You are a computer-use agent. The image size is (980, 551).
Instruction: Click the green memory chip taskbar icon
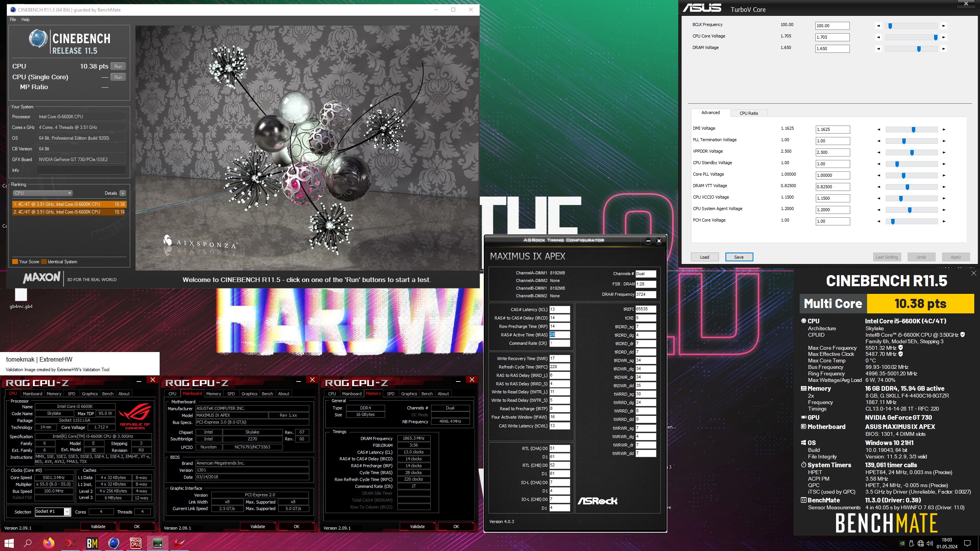(158, 543)
